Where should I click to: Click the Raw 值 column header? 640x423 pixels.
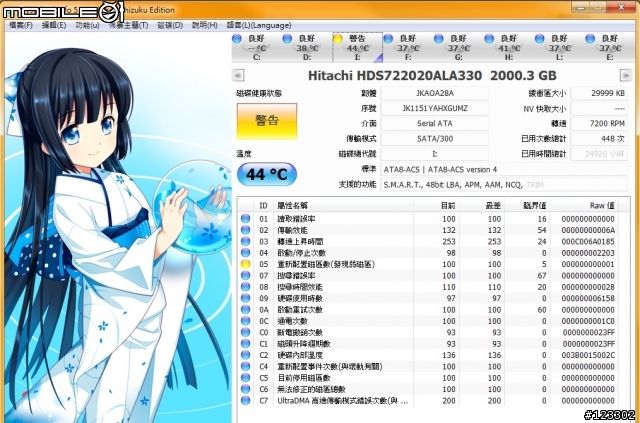(584, 206)
